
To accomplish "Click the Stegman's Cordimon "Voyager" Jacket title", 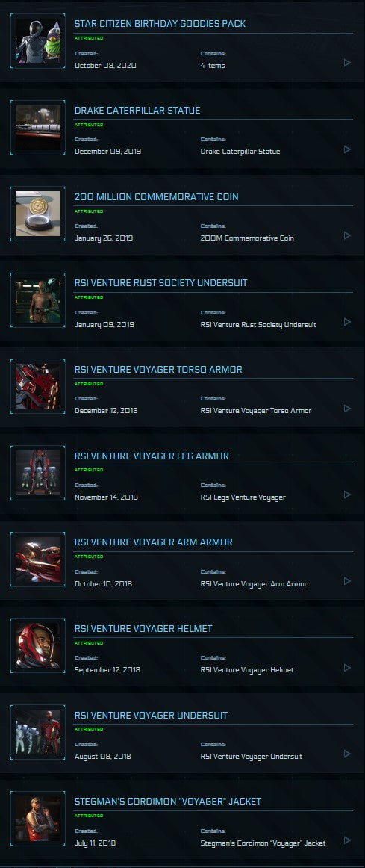I will coord(168,801).
